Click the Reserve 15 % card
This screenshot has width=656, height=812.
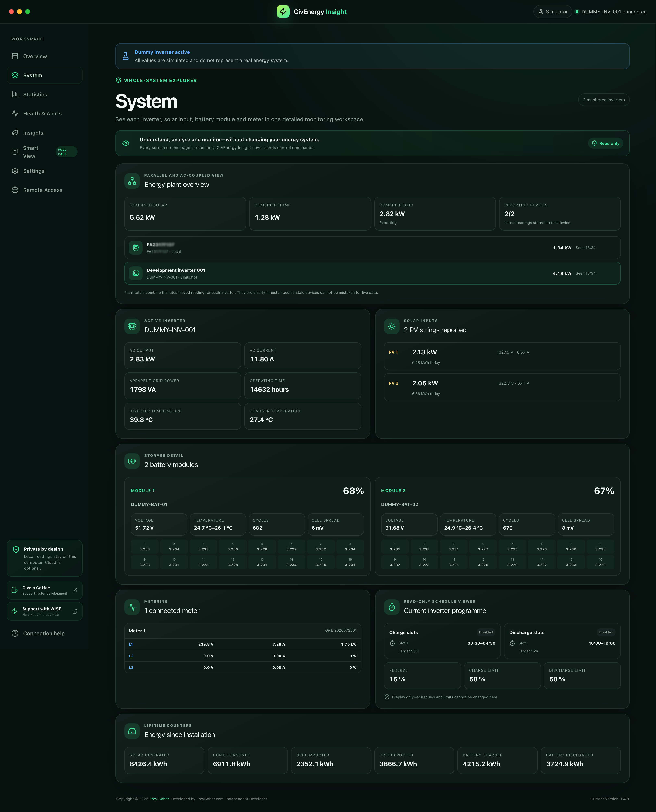[422, 676]
